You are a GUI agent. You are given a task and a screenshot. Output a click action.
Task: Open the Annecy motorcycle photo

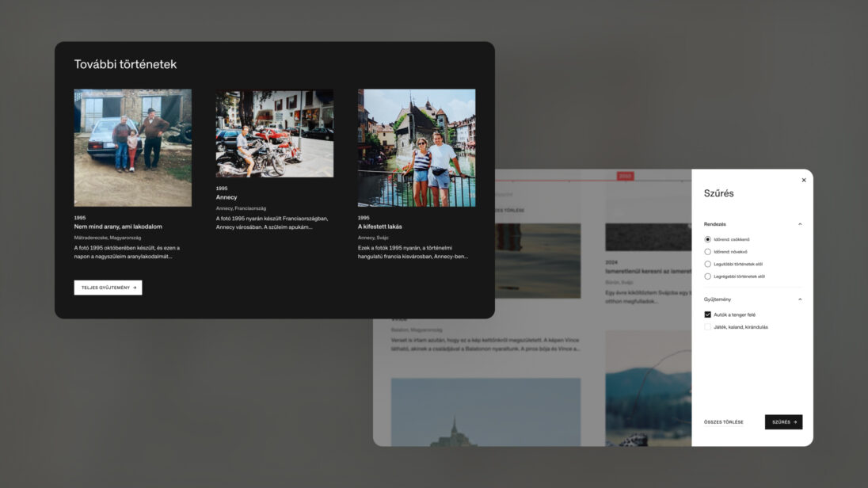coord(275,134)
